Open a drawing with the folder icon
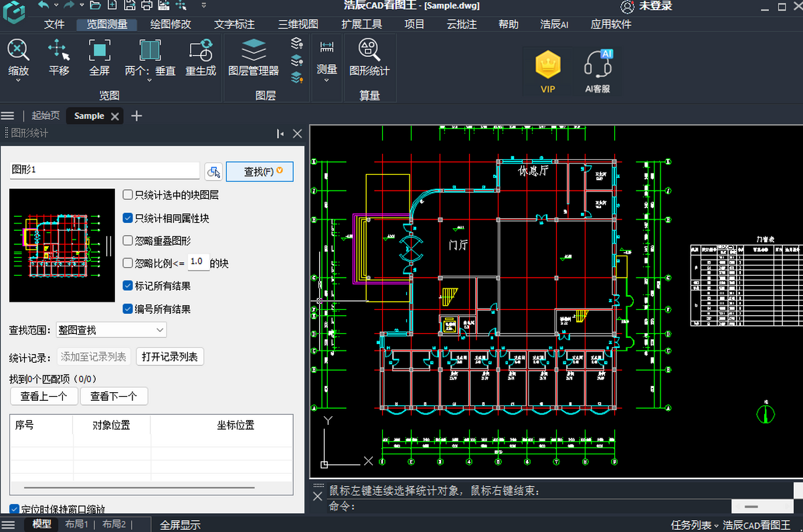Screen dimensions: 803x532 (95, 5)
